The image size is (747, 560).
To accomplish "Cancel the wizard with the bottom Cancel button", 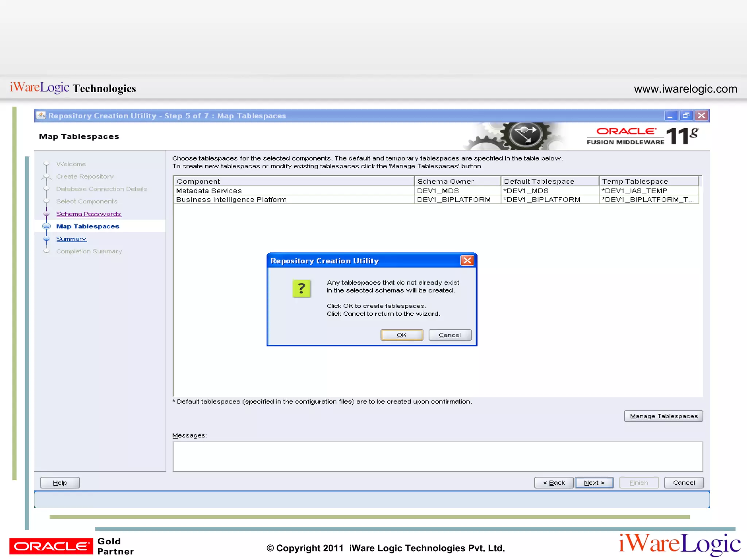I will pos(684,483).
